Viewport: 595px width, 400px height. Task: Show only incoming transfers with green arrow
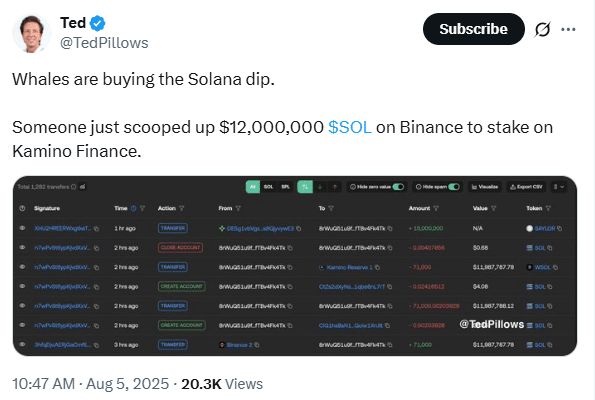coord(320,187)
